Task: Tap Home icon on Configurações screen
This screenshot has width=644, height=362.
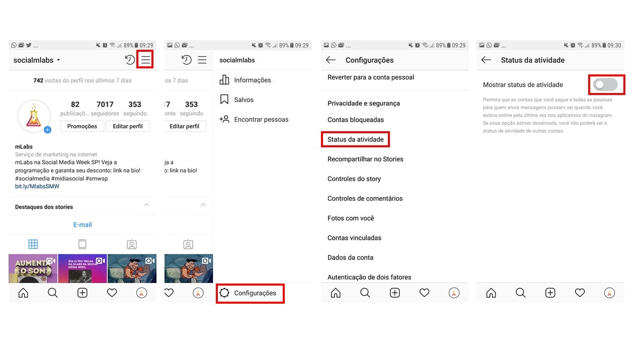Action: pos(336,293)
